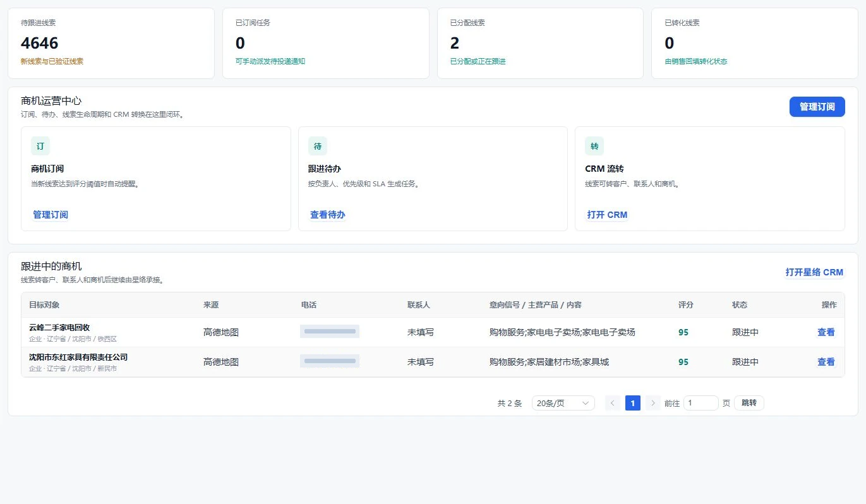Click the 待 badge icon on 跟进待办 card
Screen dimensions: 866x504
pyautogui.click(x=318, y=146)
